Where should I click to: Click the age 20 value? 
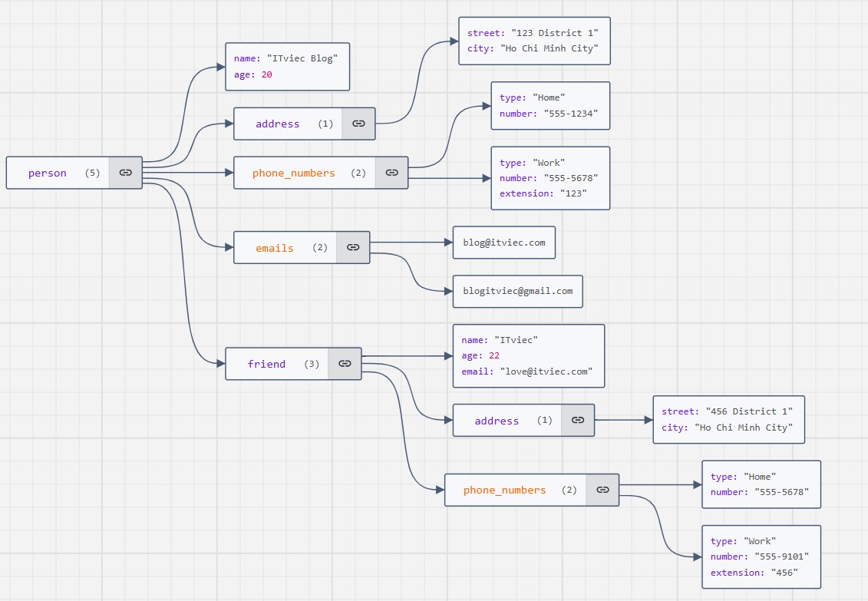266,74
